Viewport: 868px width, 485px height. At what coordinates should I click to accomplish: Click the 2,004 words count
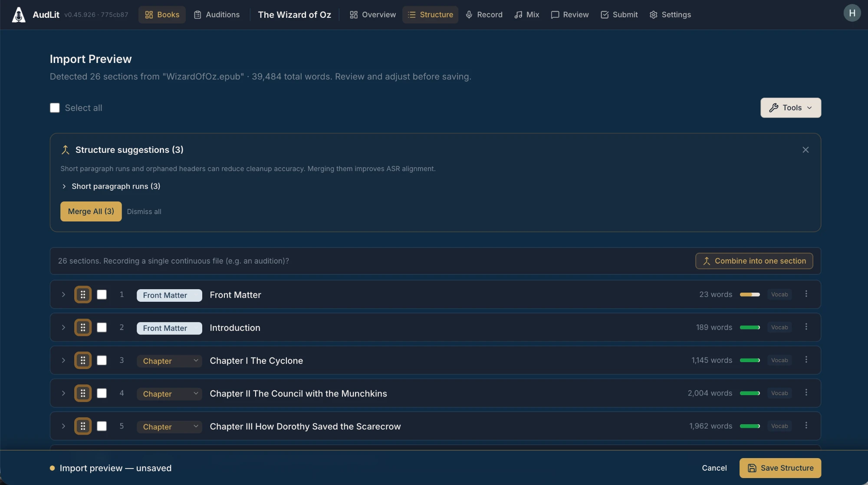(710, 393)
